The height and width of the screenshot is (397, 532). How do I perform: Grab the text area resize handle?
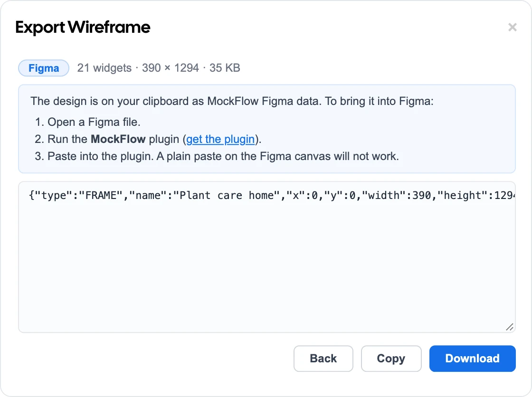pos(510,327)
